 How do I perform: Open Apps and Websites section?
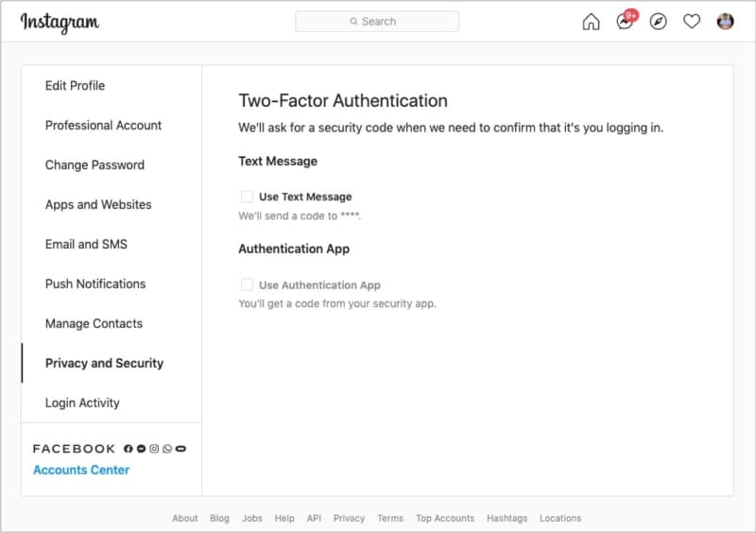click(98, 204)
